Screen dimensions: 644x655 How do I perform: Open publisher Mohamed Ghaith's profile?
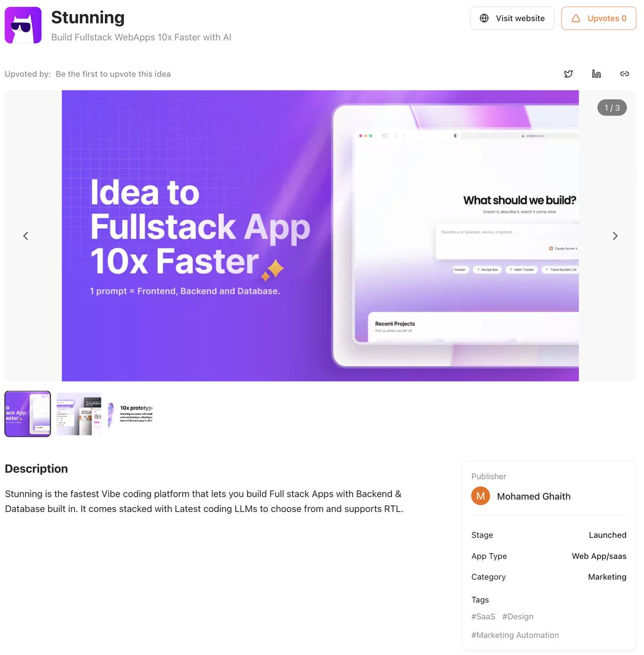point(534,496)
